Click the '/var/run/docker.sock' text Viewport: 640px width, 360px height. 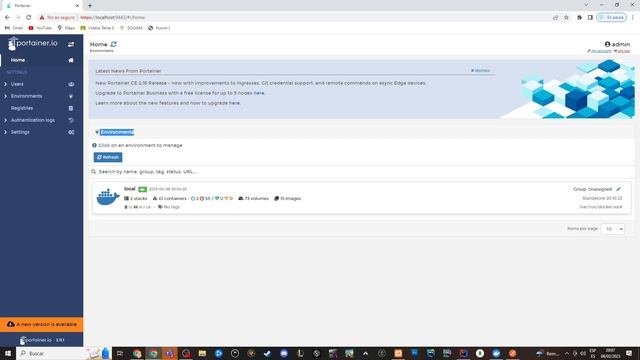coord(600,207)
